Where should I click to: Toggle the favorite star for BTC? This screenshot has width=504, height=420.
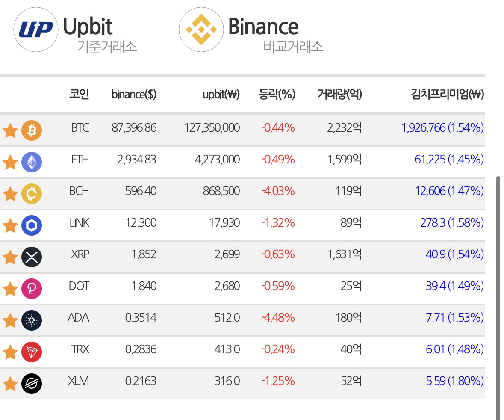pyautogui.click(x=10, y=130)
